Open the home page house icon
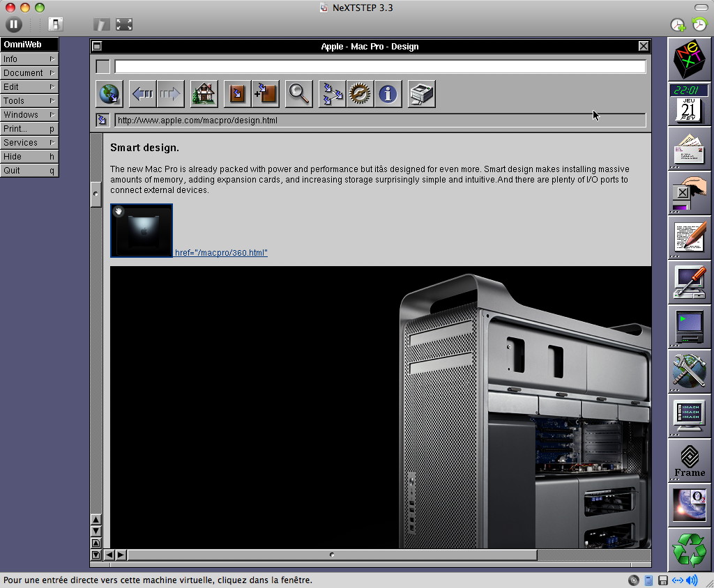Screen dimensions: 714x588 (x=204, y=94)
